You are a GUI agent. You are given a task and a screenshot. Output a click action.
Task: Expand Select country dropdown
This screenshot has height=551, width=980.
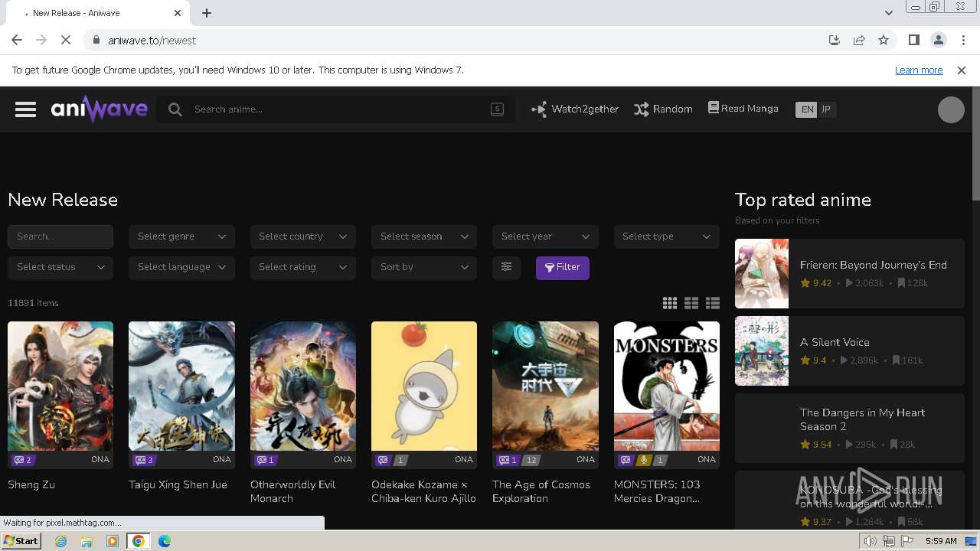(303, 236)
